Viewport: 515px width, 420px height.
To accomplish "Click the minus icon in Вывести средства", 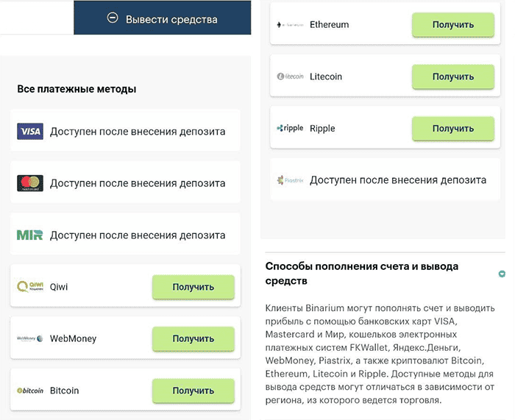I will (113, 18).
